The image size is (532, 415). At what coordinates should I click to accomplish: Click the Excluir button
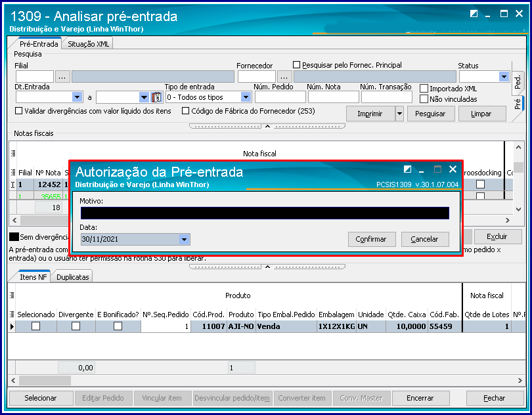point(497,236)
